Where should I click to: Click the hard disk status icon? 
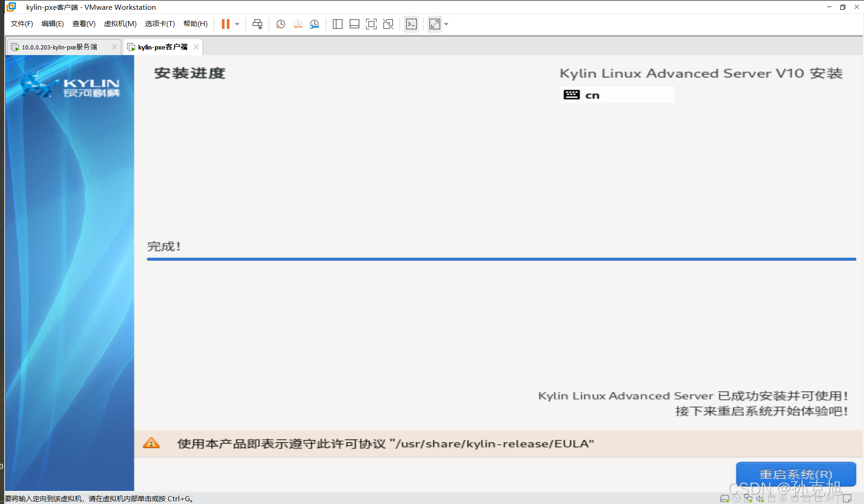click(x=724, y=498)
